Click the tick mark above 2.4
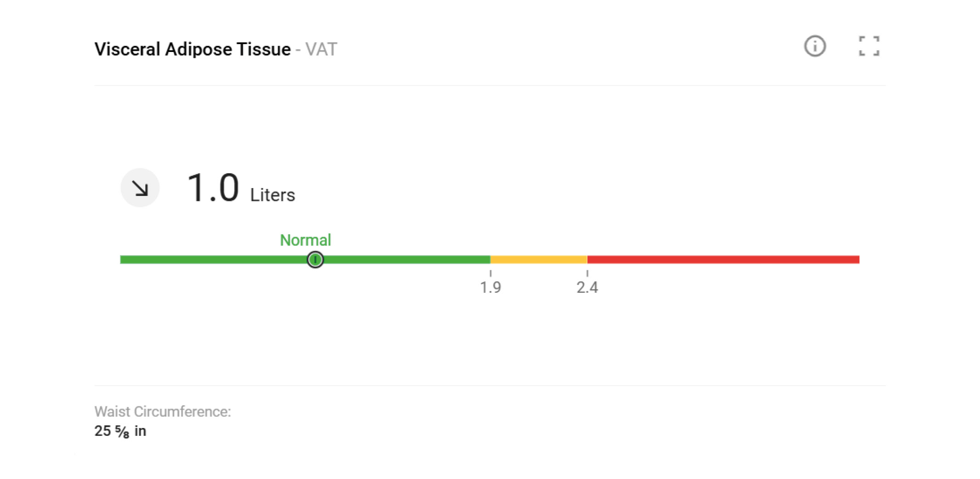 [587, 274]
